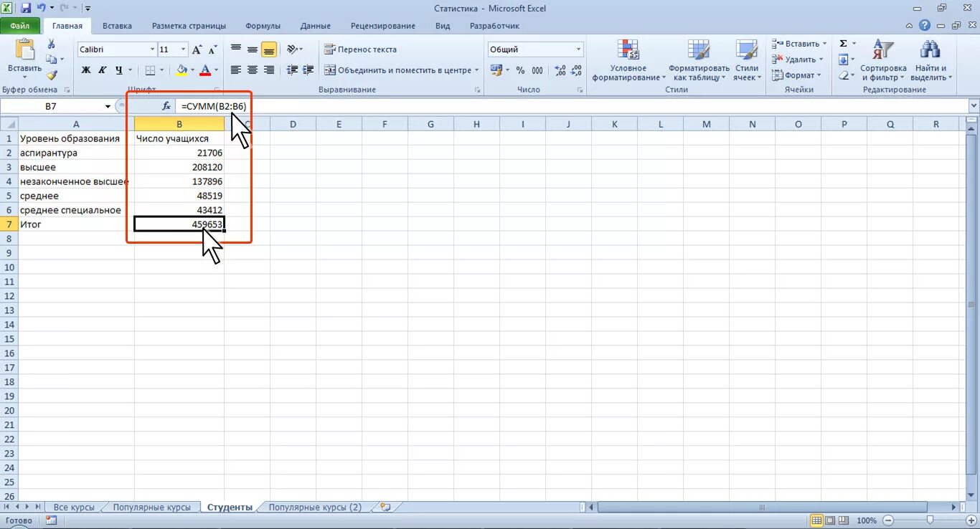This screenshot has width=980, height=529.
Task: Open the Популярные курсы (2) sheet tab
Action: click(315, 507)
